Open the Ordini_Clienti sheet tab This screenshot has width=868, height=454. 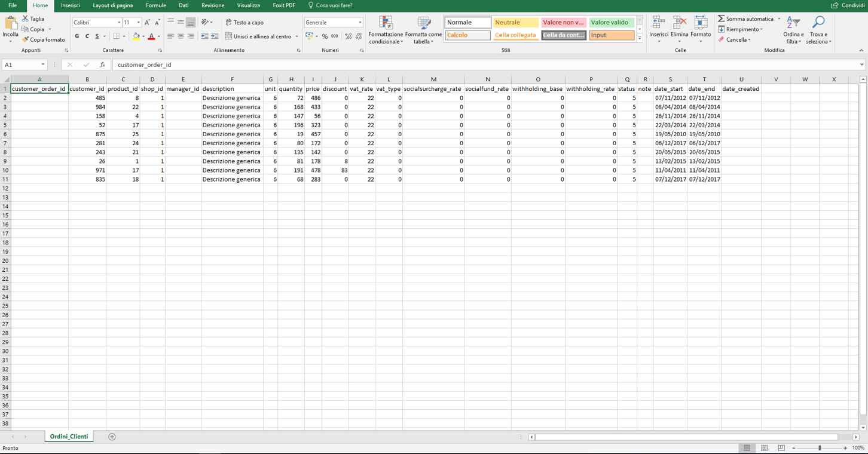pyautogui.click(x=69, y=437)
